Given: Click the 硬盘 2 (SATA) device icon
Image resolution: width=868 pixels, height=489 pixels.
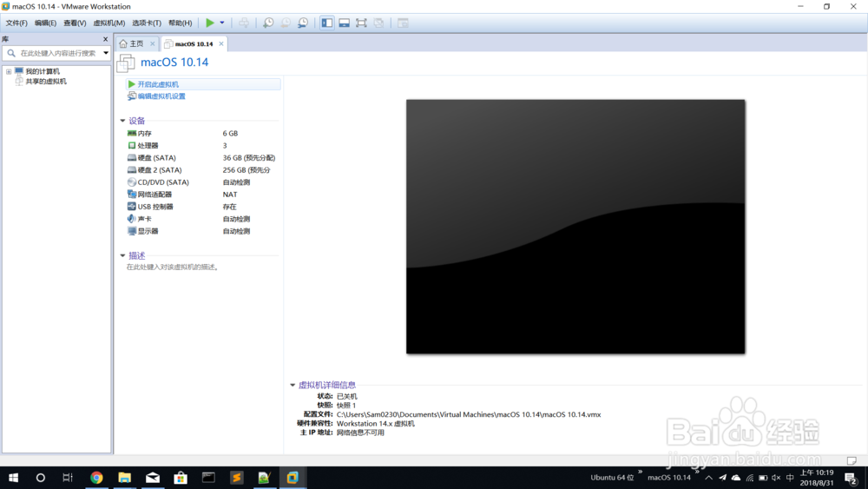Looking at the screenshot, I should pos(132,170).
